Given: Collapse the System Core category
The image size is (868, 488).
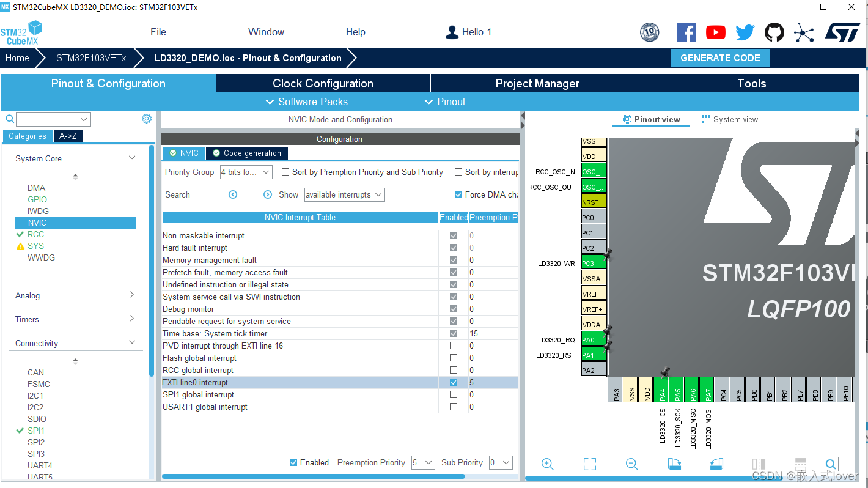Looking at the screenshot, I should click(132, 158).
